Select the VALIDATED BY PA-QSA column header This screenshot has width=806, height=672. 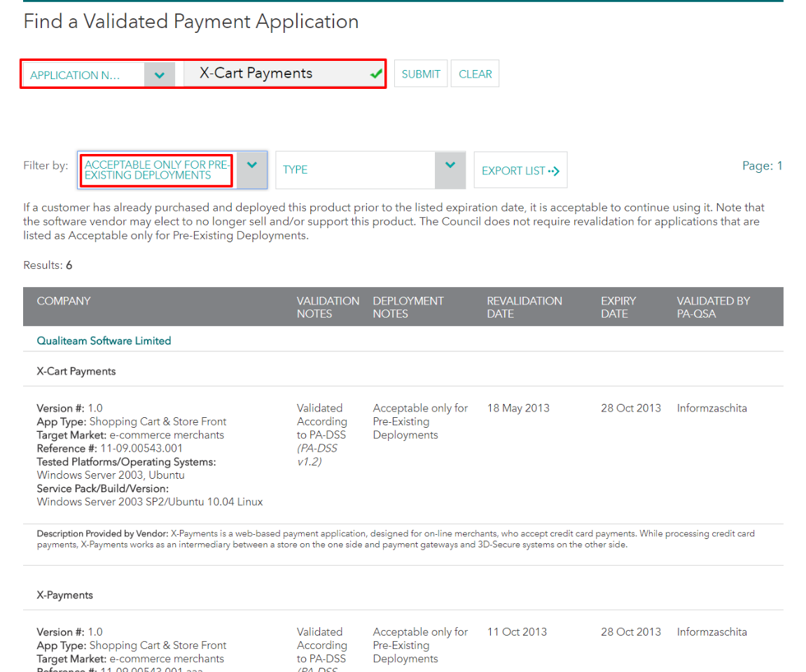point(714,307)
